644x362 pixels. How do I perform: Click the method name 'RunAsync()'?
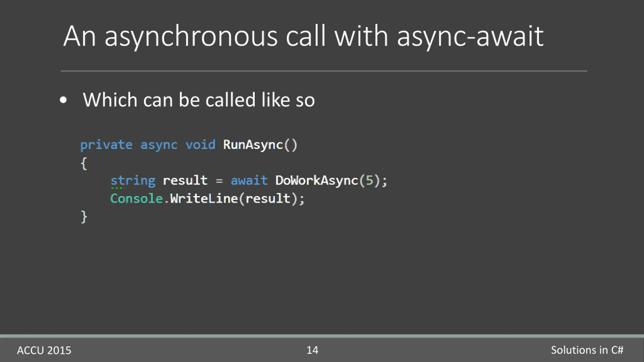(x=260, y=145)
